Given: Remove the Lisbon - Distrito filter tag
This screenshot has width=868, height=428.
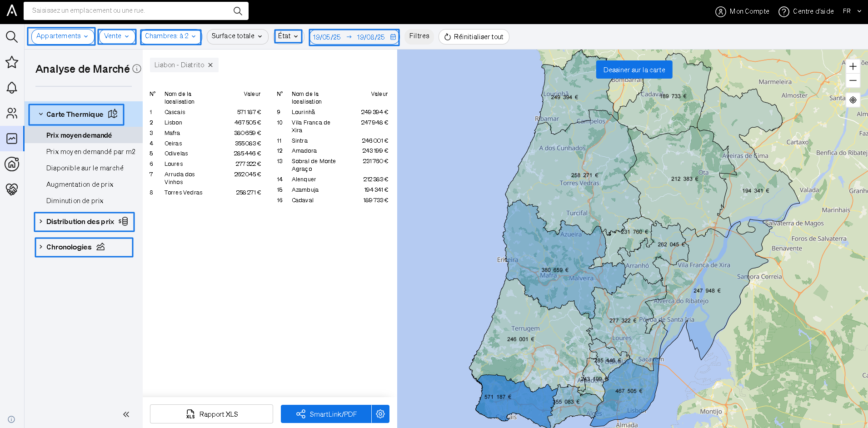Looking at the screenshot, I should pos(210,65).
